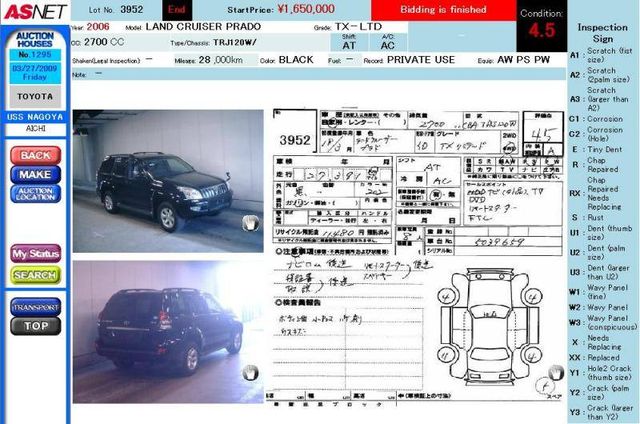
Task: Click the No.1295 auction number
Action: [35, 55]
